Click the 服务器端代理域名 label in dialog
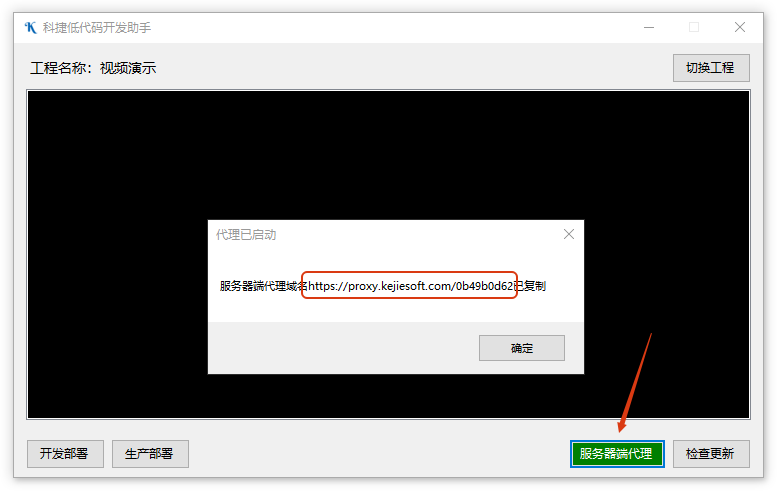 pos(262,286)
